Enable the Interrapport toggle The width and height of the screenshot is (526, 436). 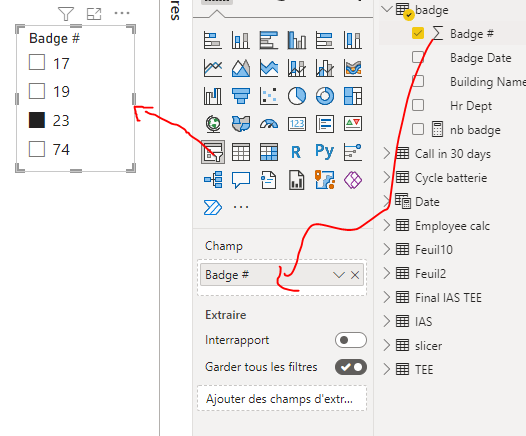pyautogui.click(x=351, y=340)
